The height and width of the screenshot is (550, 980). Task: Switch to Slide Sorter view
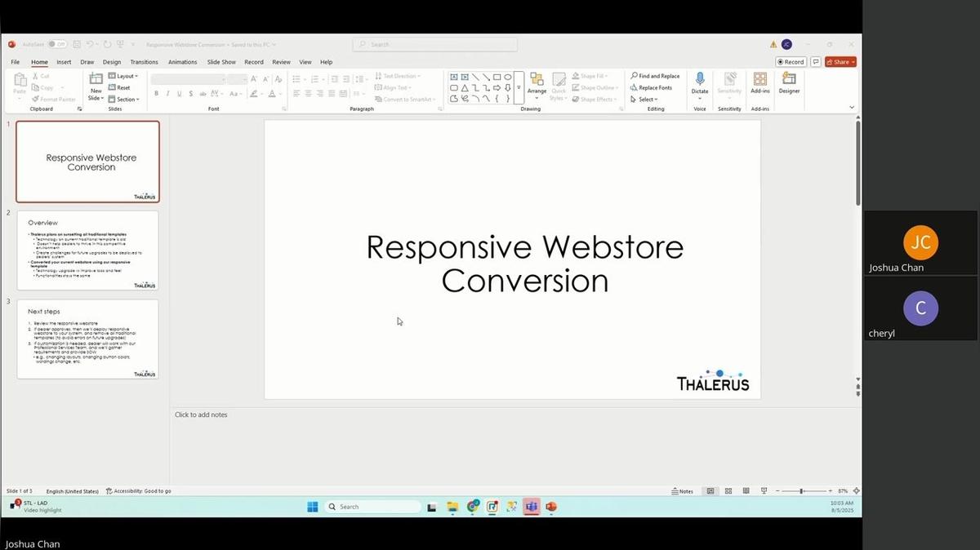point(728,490)
